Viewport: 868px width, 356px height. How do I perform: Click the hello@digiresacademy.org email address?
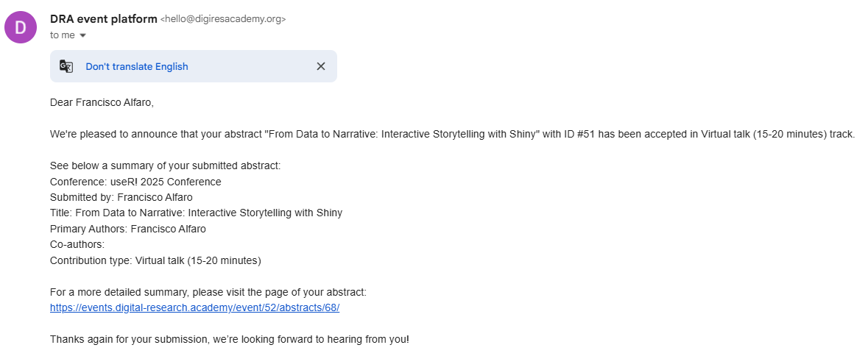(223, 19)
